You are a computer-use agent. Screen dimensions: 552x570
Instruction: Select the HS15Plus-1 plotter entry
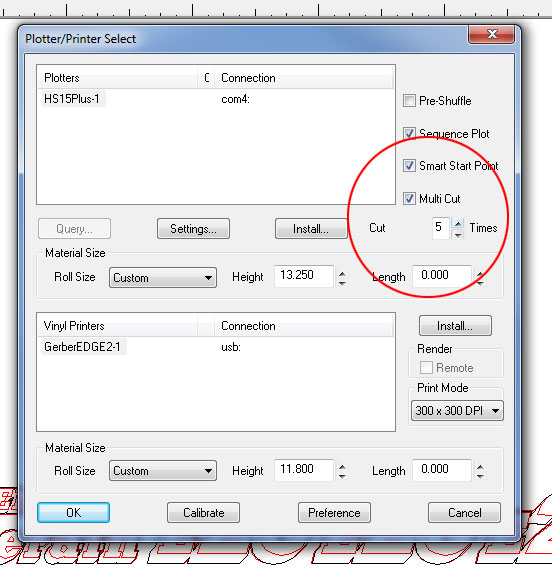pos(72,99)
